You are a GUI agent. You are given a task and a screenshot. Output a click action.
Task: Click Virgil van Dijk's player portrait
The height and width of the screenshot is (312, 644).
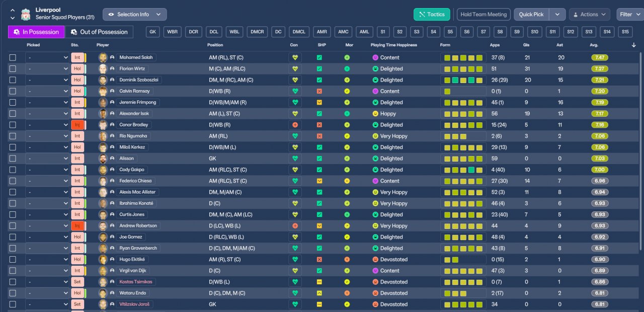103,271
